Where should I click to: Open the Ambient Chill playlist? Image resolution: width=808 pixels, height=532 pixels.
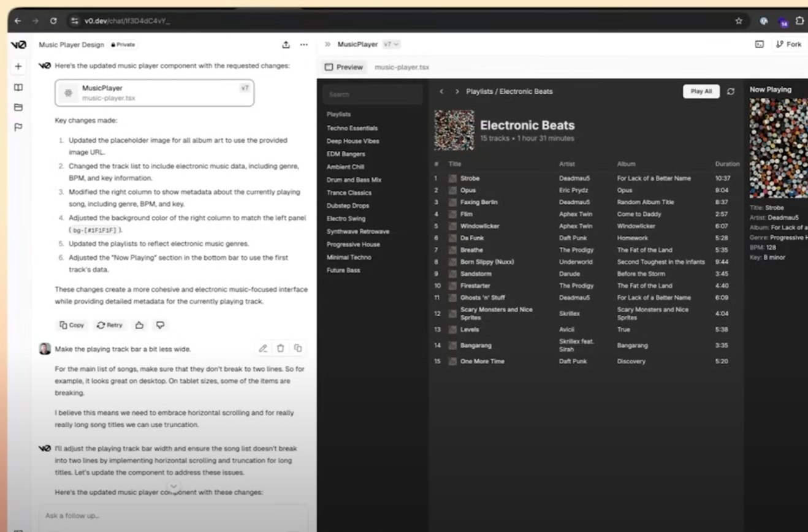click(x=345, y=167)
